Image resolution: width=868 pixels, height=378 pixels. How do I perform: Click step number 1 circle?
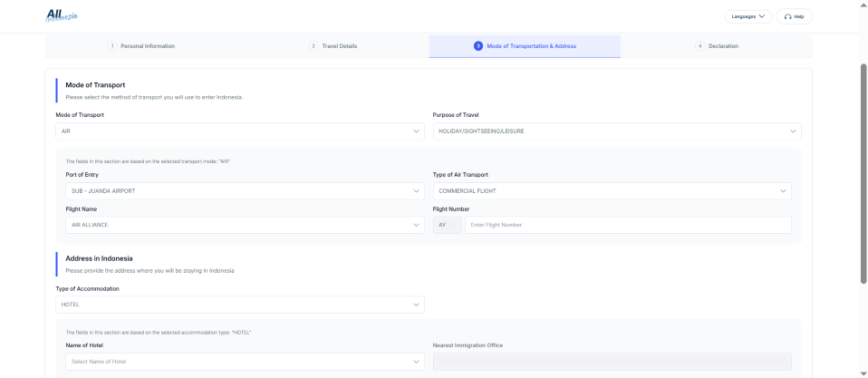coord(111,46)
